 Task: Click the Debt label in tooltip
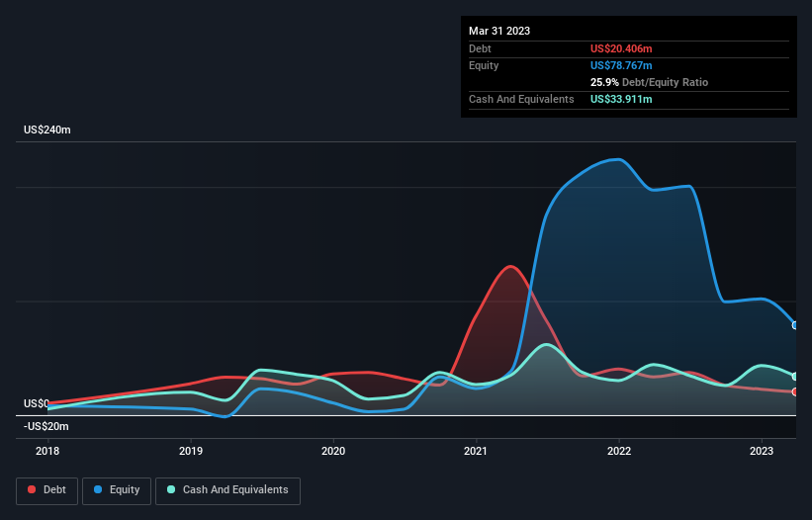[x=480, y=48]
